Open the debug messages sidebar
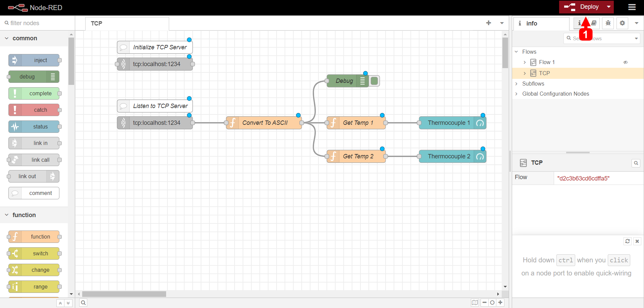The height and width of the screenshot is (308, 644). tap(608, 23)
